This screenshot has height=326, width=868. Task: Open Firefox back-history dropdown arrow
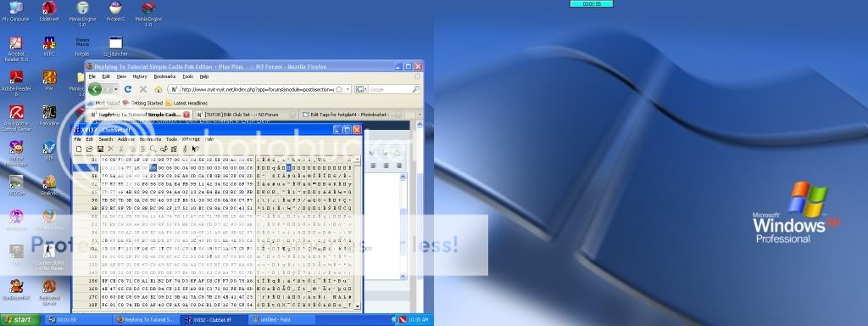click(116, 88)
